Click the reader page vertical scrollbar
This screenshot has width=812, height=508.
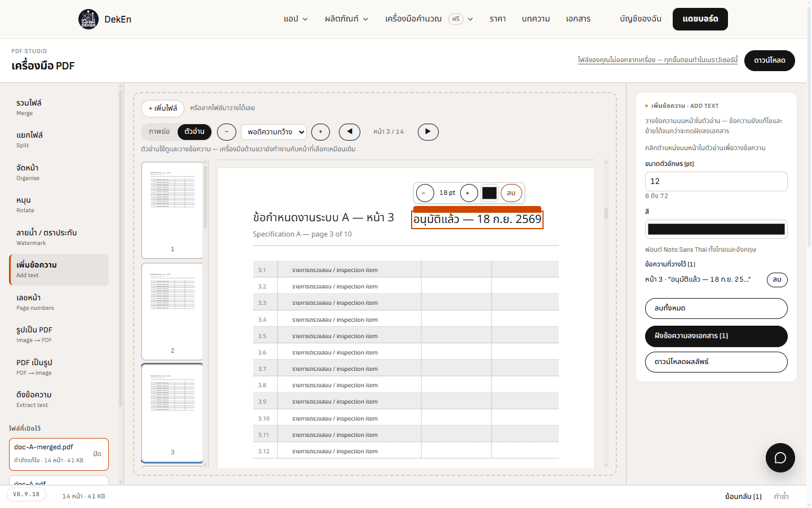606,213
